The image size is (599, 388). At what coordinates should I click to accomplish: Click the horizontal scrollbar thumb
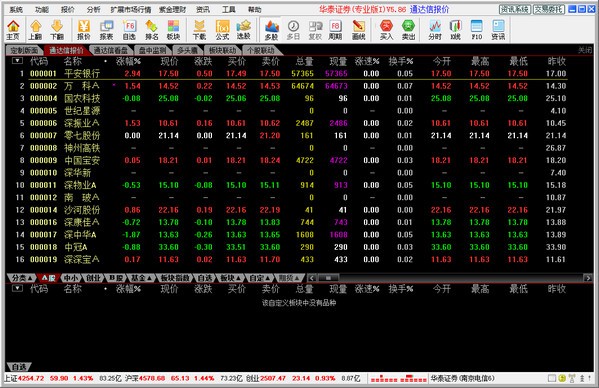tap(328, 278)
